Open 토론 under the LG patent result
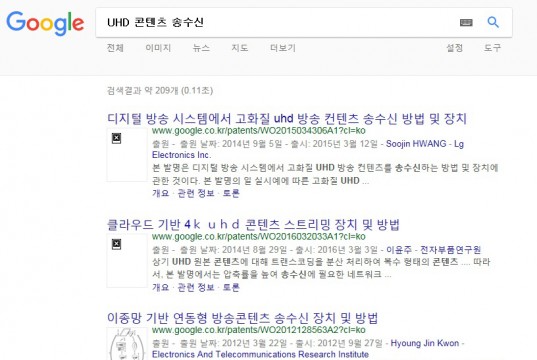 coord(231,193)
